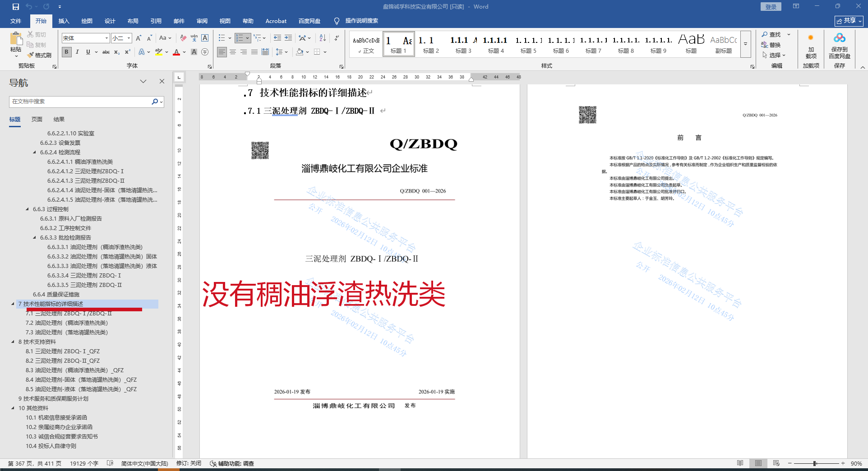Switch to 页面 tab in navigation pane
This screenshot has height=471, width=868.
tap(37, 120)
